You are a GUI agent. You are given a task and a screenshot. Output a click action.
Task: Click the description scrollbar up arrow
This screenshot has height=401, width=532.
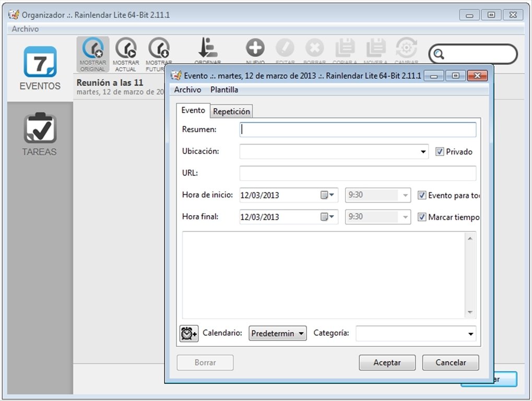click(x=470, y=239)
